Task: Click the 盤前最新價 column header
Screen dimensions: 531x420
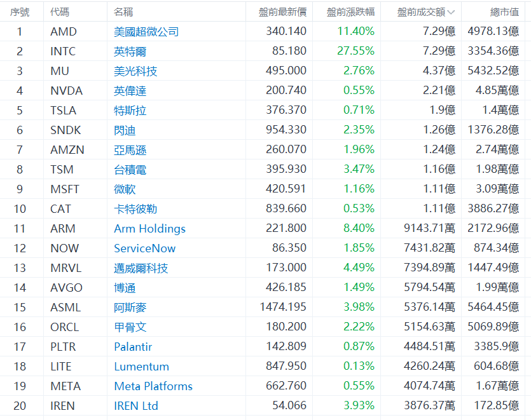Action: pyautogui.click(x=282, y=12)
